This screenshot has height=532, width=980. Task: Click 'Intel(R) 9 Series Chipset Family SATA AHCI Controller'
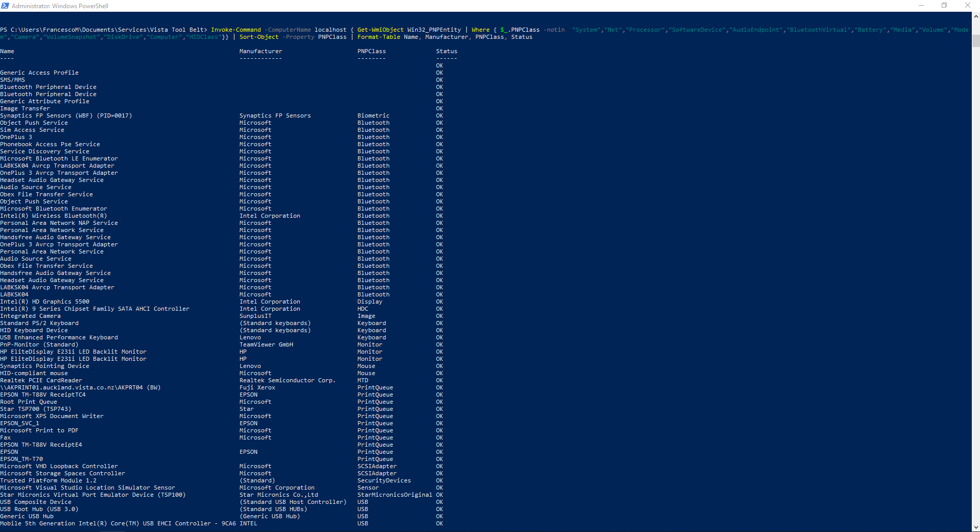[x=94, y=309]
